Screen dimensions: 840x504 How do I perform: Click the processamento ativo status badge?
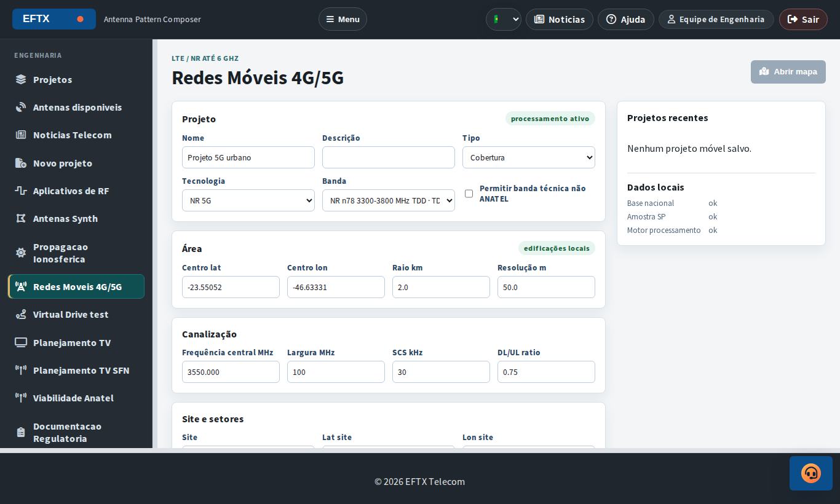coord(550,119)
